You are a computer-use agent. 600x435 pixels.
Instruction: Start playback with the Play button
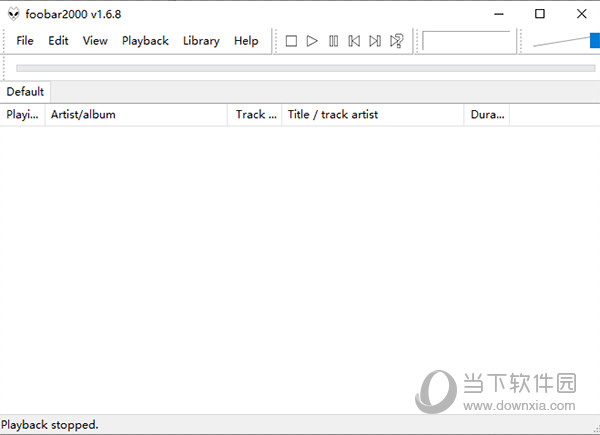312,41
